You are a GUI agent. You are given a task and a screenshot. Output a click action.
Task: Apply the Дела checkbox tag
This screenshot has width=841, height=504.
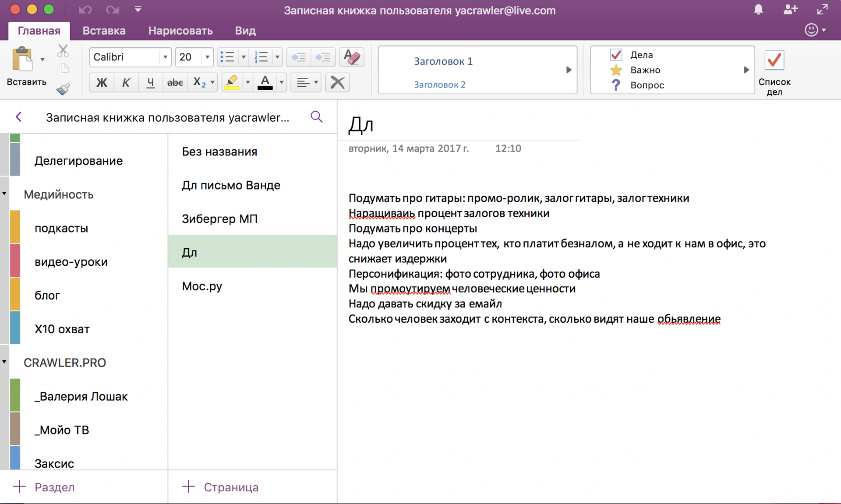coord(631,55)
